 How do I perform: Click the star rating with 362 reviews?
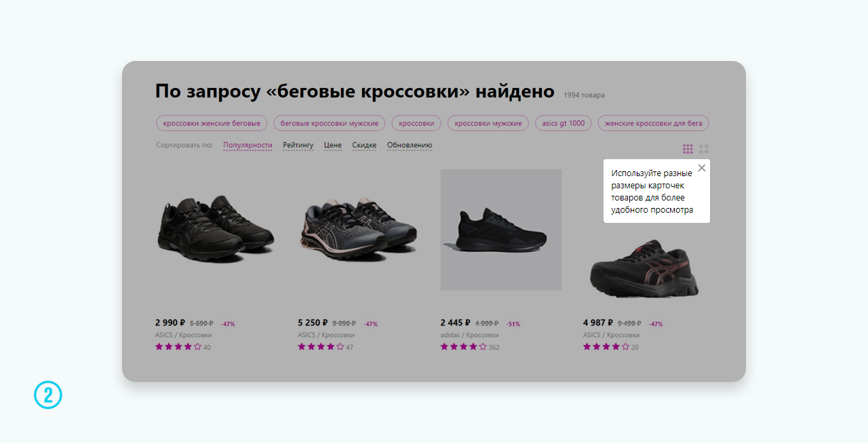coord(464,347)
